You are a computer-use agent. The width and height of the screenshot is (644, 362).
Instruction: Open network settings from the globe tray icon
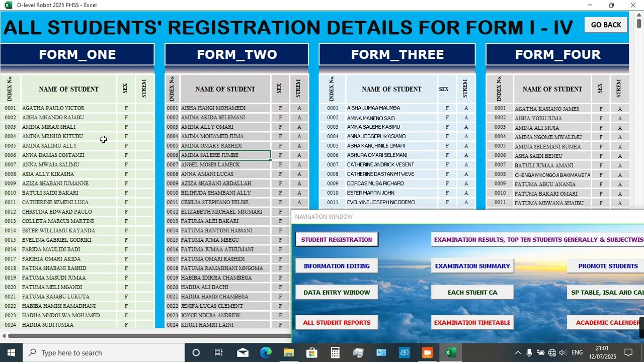[552, 352]
